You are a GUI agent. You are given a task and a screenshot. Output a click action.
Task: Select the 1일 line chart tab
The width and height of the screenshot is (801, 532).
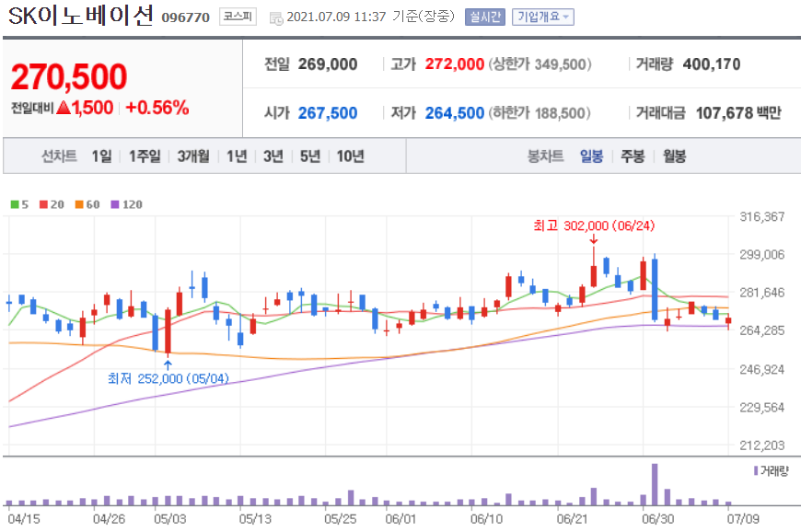coord(101,156)
